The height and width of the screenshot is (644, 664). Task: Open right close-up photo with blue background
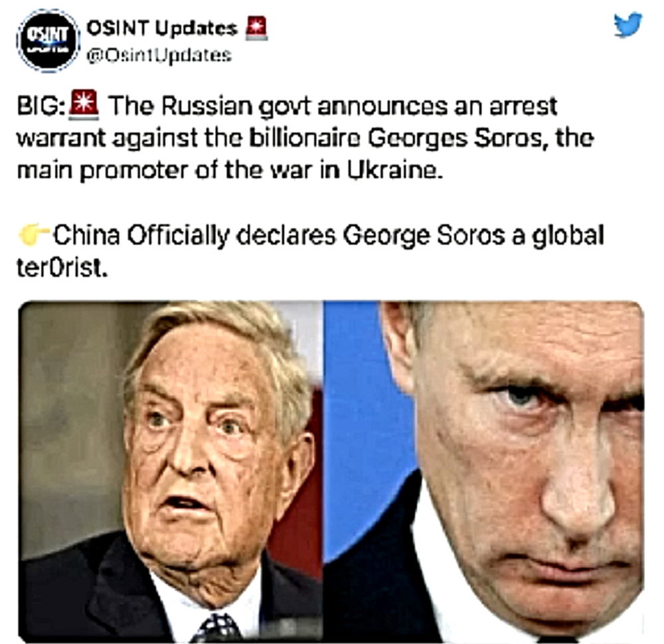pyautogui.click(x=483, y=471)
